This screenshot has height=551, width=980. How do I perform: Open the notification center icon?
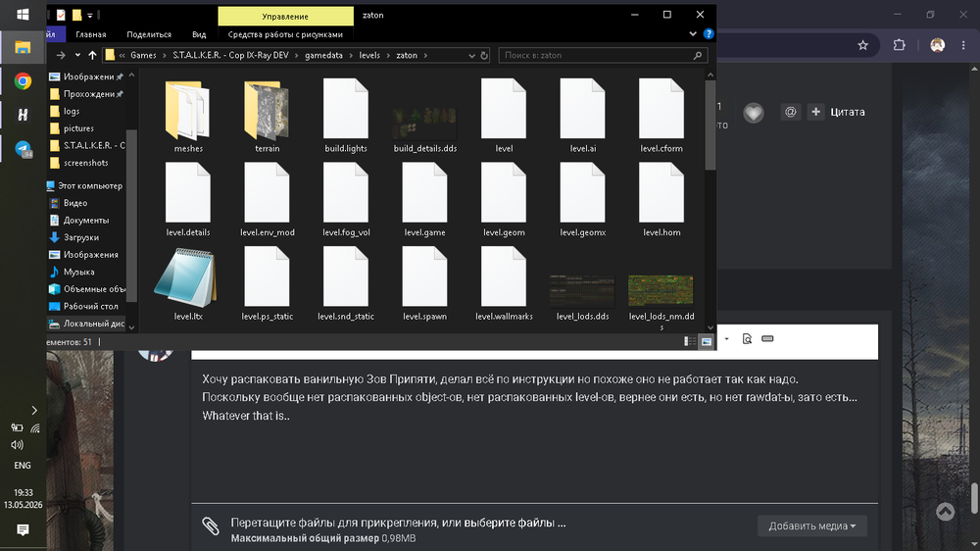[x=23, y=529]
